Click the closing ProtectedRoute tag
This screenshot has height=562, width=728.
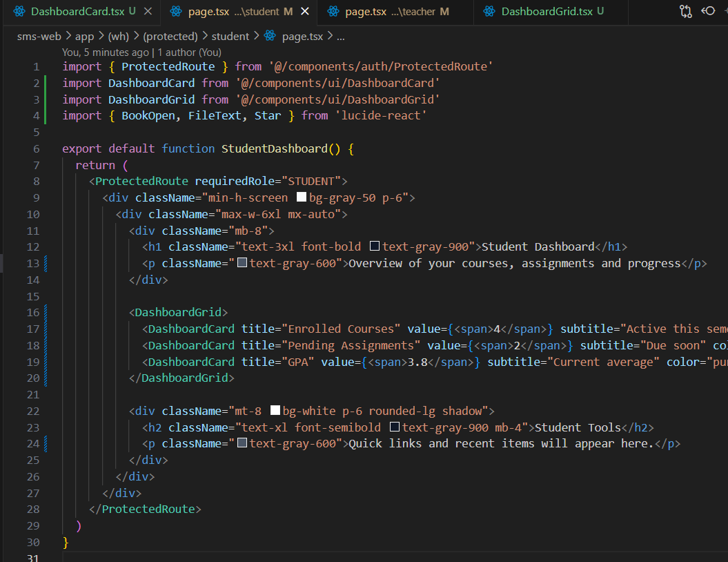click(x=145, y=509)
